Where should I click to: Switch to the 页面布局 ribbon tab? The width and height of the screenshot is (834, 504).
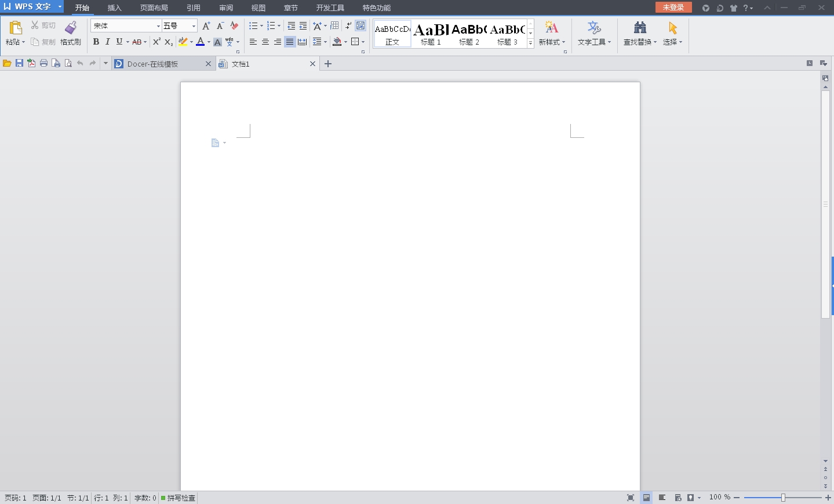tap(154, 8)
